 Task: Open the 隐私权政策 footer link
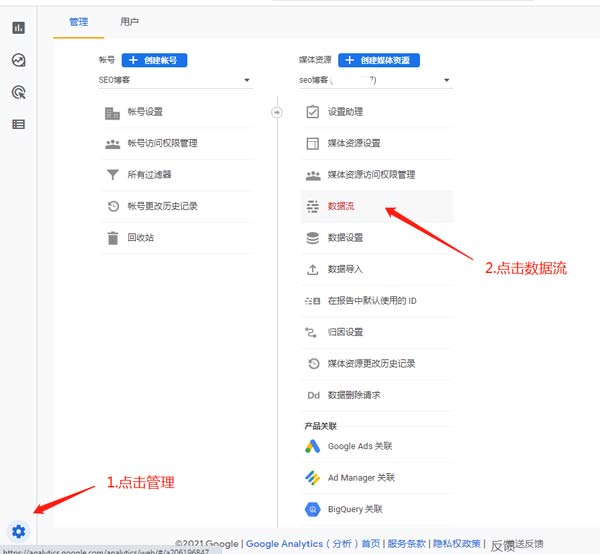pyautogui.click(x=457, y=544)
